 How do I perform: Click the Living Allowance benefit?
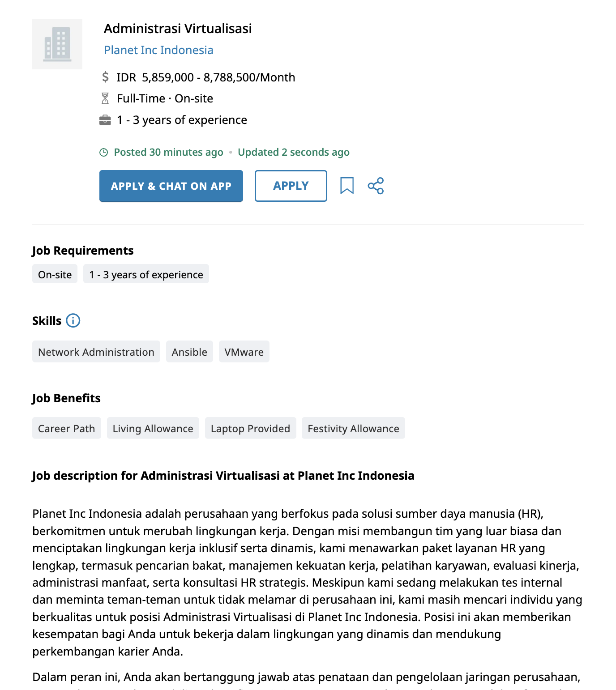pos(153,428)
